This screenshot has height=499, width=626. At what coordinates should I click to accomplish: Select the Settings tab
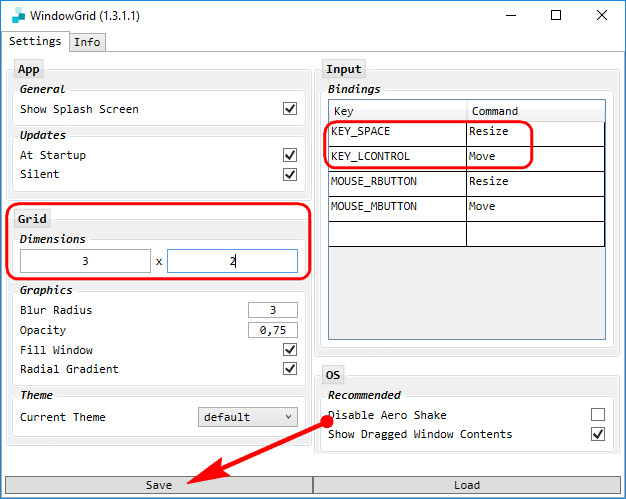click(35, 41)
